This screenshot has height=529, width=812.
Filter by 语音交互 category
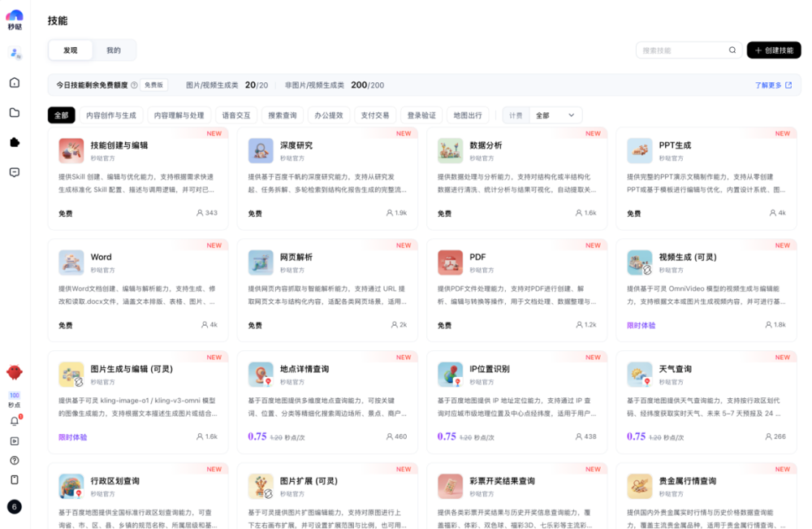click(x=236, y=115)
